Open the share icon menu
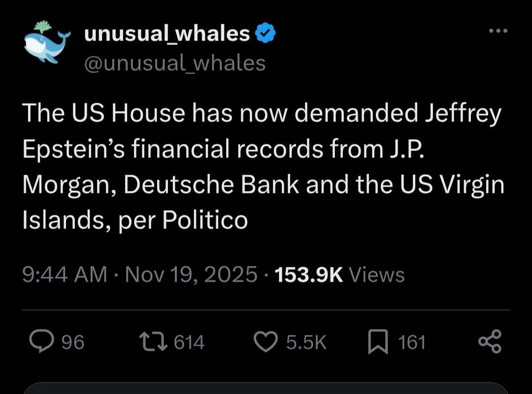Screen dimensions: 532x394 click(x=490, y=341)
